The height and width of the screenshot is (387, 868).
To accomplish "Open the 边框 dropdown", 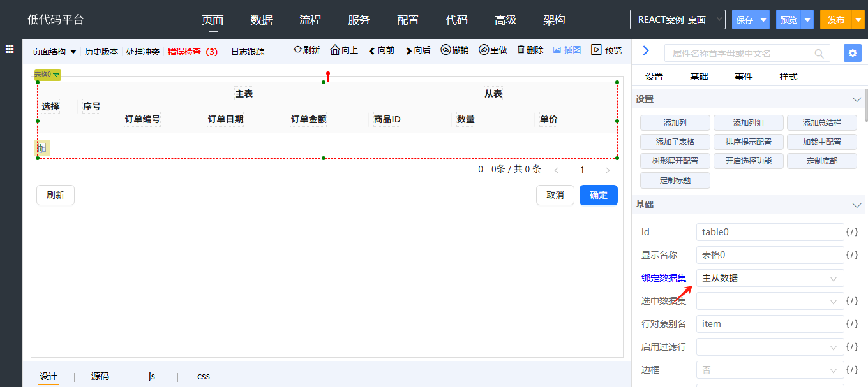I will point(770,370).
